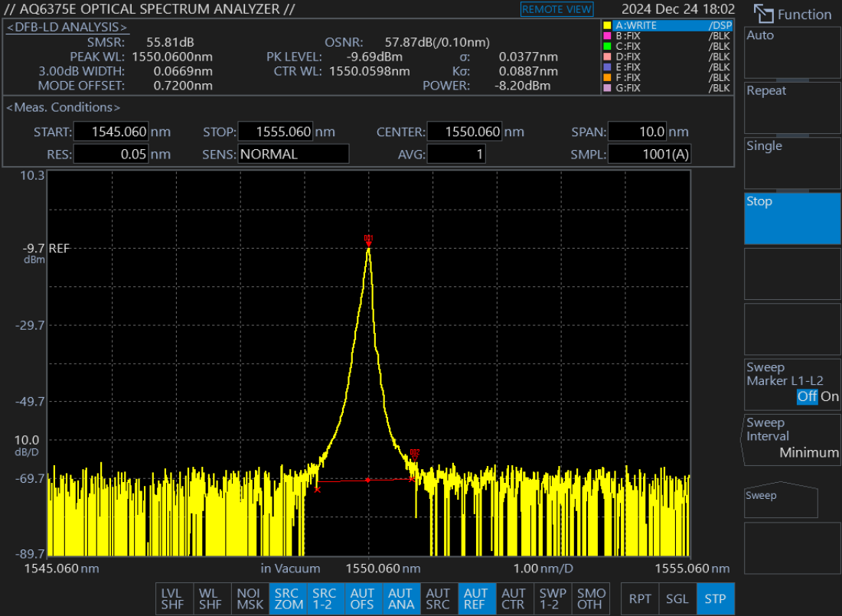Toggle the WL SHF indicator
The image size is (842, 616).
(210, 598)
